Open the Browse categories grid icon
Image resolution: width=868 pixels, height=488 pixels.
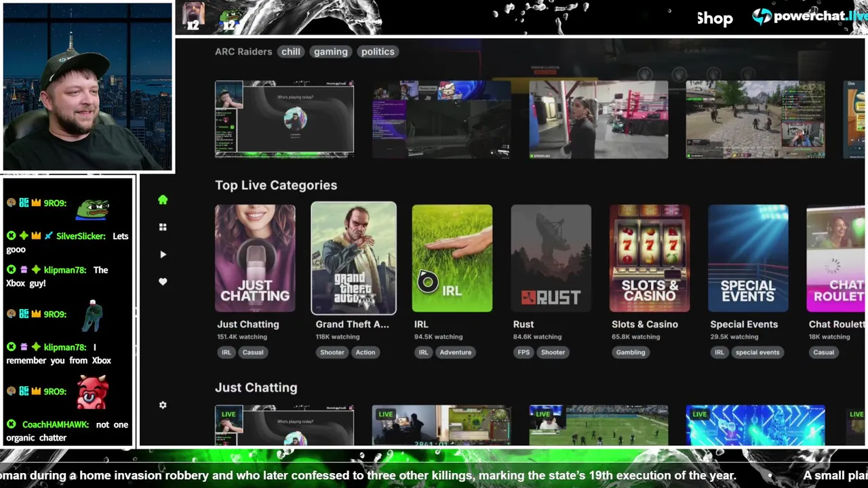pyautogui.click(x=163, y=227)
